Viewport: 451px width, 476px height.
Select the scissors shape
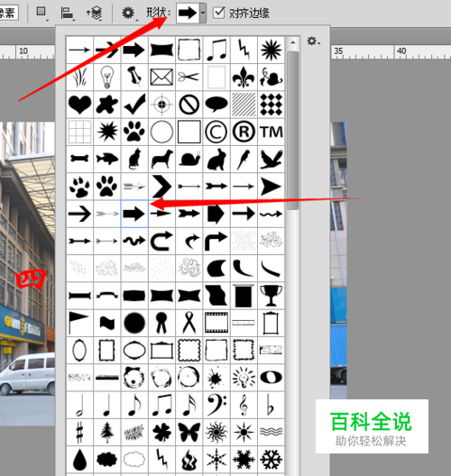[189, 78]
